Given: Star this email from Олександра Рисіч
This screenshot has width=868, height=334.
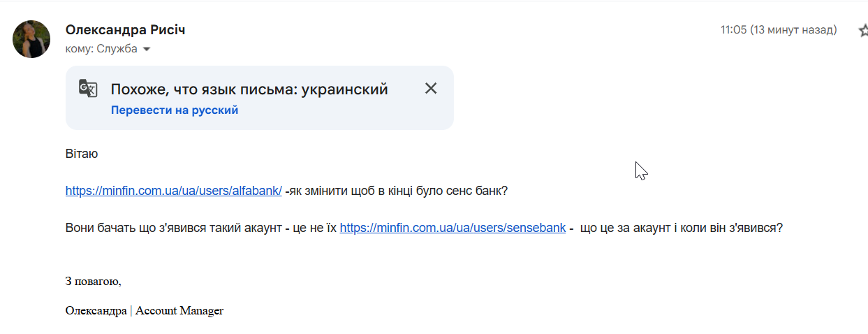Looking at the screenshot, I should [x=862, y=30].
